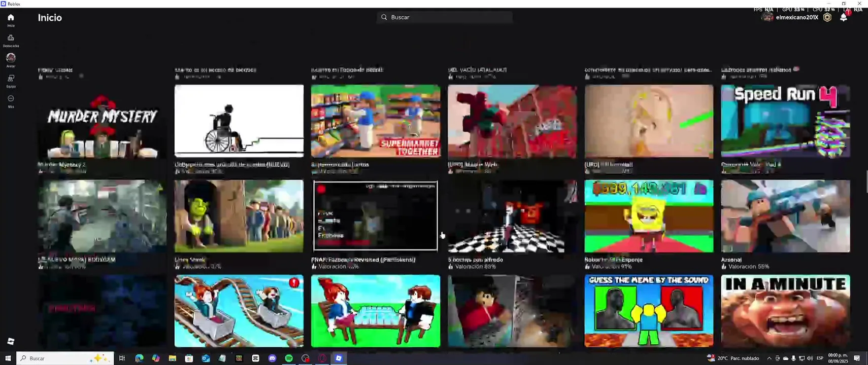The width and height of the screenshot is (868, 365).
Task: Open the Supermarket Together game thumbnail
Action: (x=376, y=121)
